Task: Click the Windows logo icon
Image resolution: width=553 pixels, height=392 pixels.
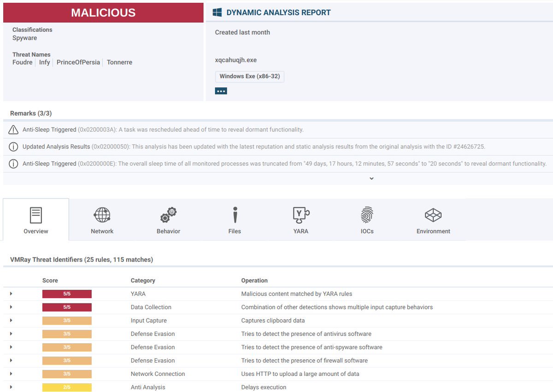Action: [x=217, y=12]
